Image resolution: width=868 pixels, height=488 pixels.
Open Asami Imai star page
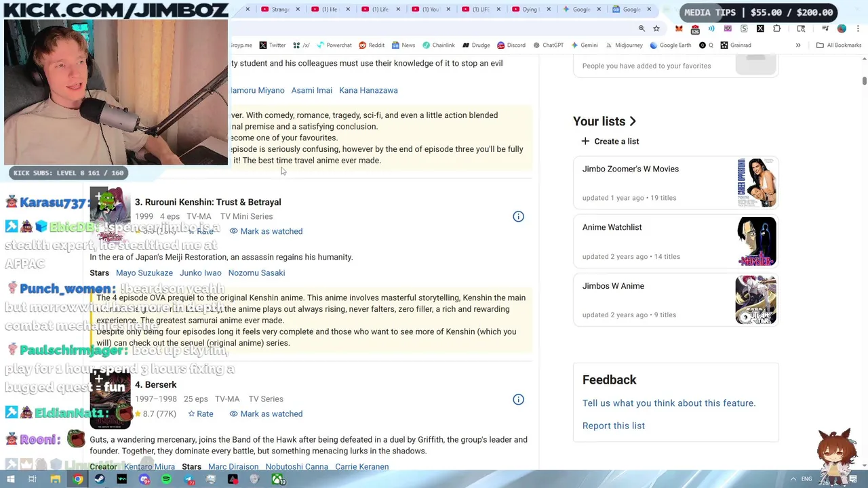[x=312, y=90]
